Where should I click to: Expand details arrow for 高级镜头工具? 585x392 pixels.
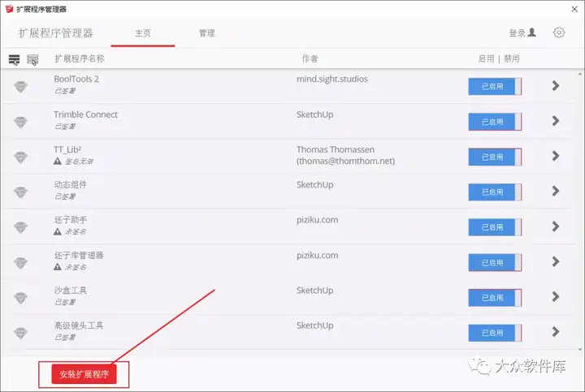[556, 332]
